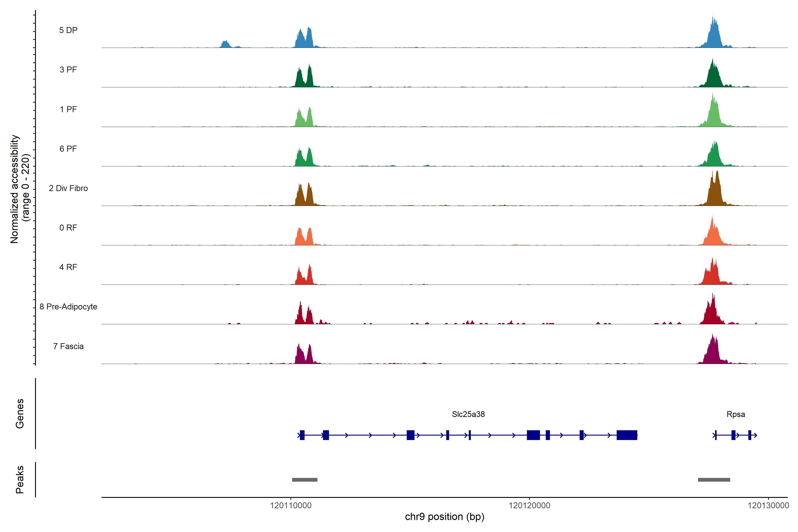Click the chr9 position (bp) axis title
798x532 pixels.
coord(444,517)
